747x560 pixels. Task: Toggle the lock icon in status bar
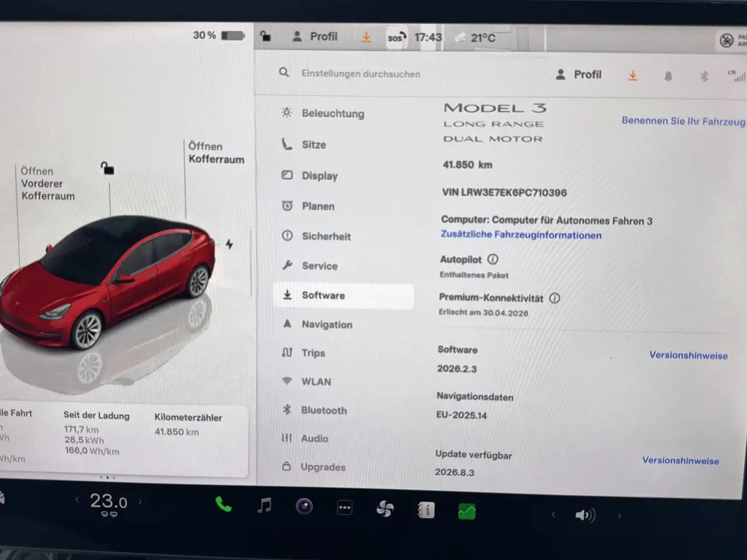pyautogui.click(x=266, y=36)
